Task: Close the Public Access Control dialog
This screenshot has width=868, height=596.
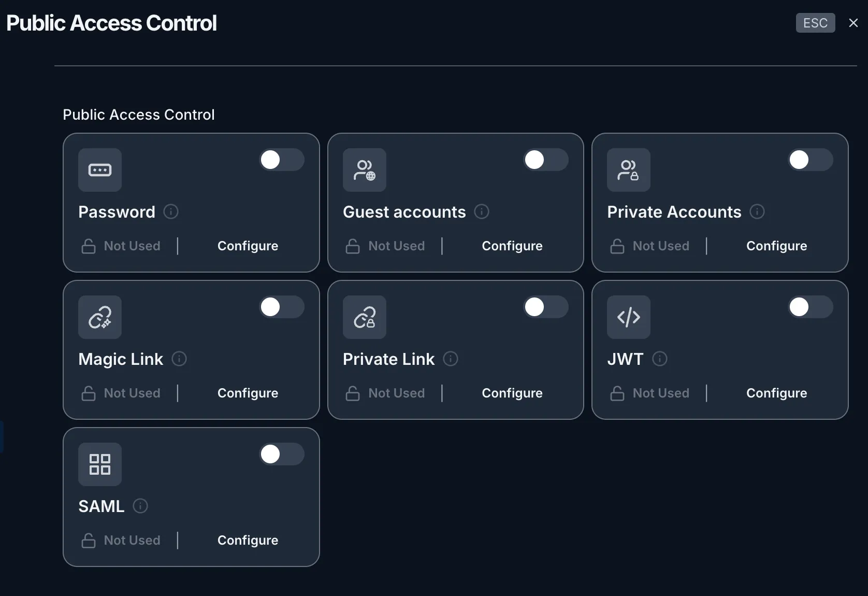Action: coord(853,23)
